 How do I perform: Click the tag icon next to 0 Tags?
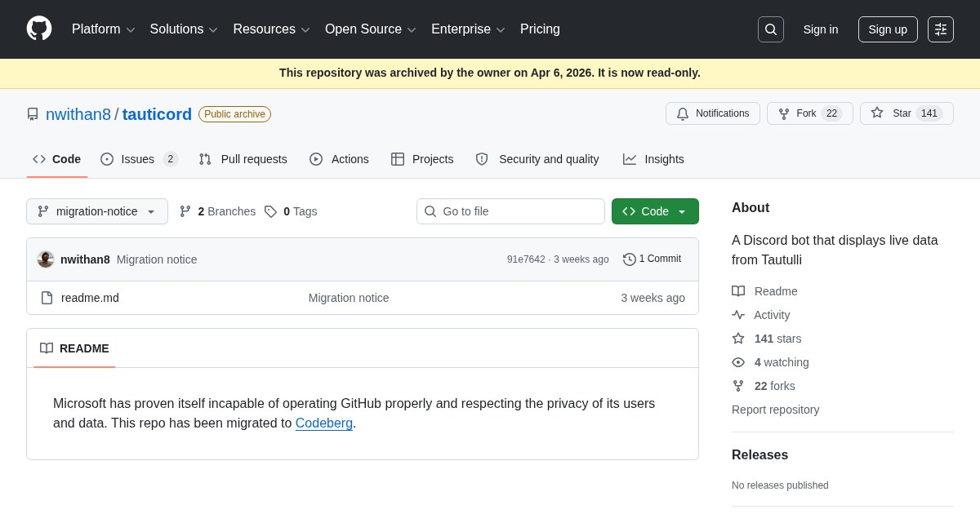tap(270, 211)
